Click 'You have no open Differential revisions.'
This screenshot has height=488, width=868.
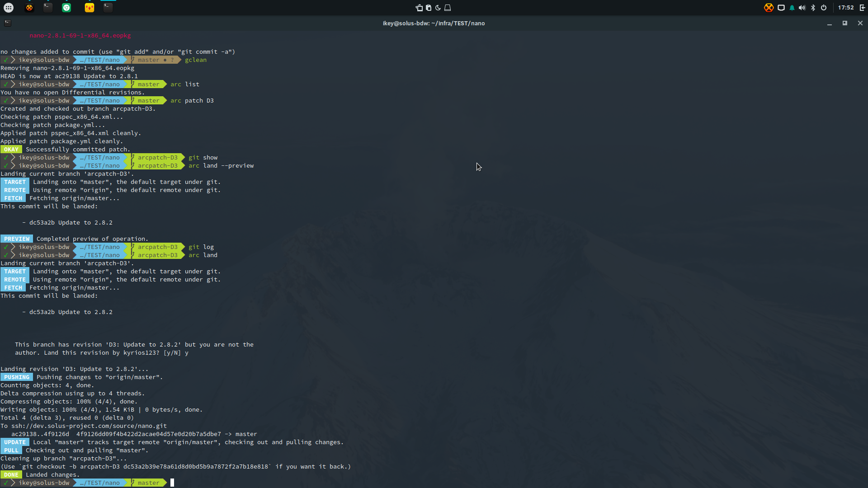point(73,93)
